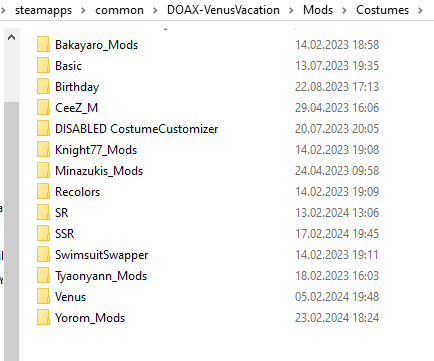Select the Venus folder name
The width and height of the screenshot is (434, 361).
[70, 297]
